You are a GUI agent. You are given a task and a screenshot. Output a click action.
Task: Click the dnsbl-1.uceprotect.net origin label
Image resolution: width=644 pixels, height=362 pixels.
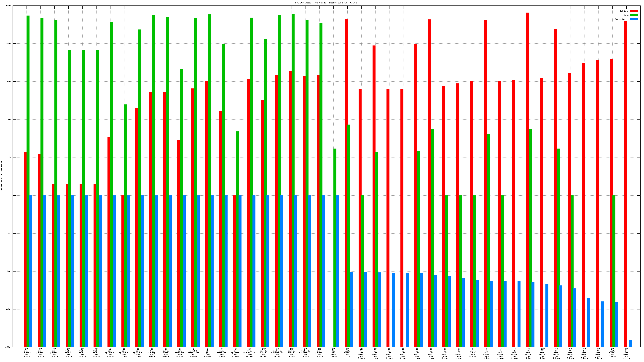coord(194,352)
